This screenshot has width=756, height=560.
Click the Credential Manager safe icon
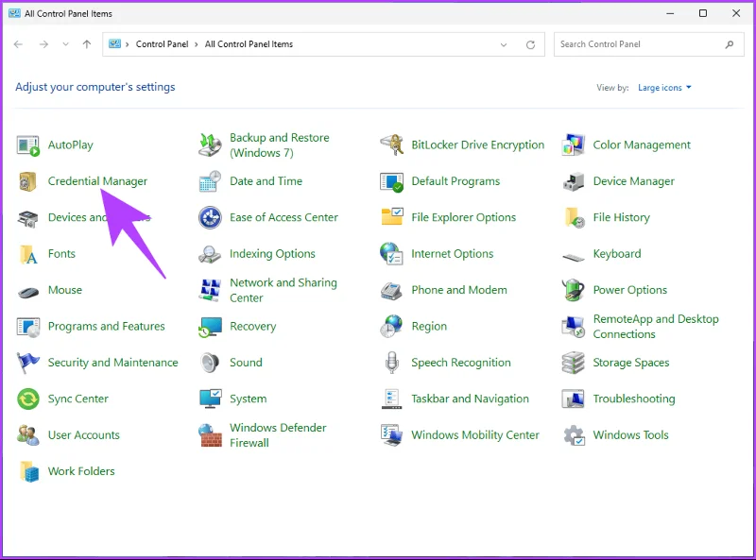(27, 181)
